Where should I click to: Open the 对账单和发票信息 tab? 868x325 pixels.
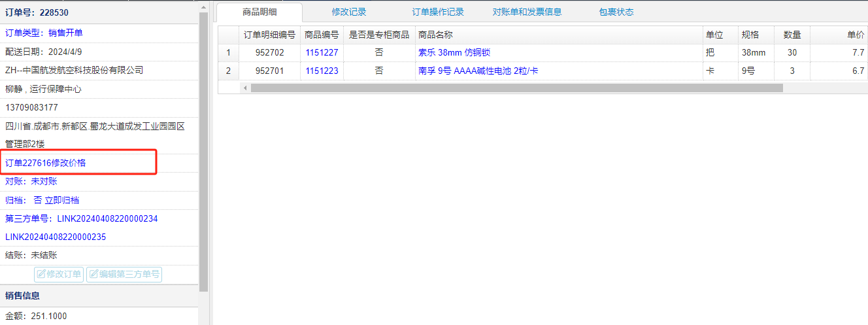coord(527,12)
